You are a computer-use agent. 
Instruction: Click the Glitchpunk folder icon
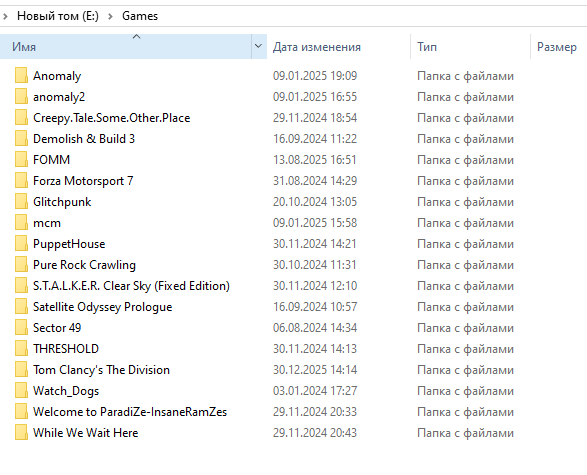(x=21, y=201)
